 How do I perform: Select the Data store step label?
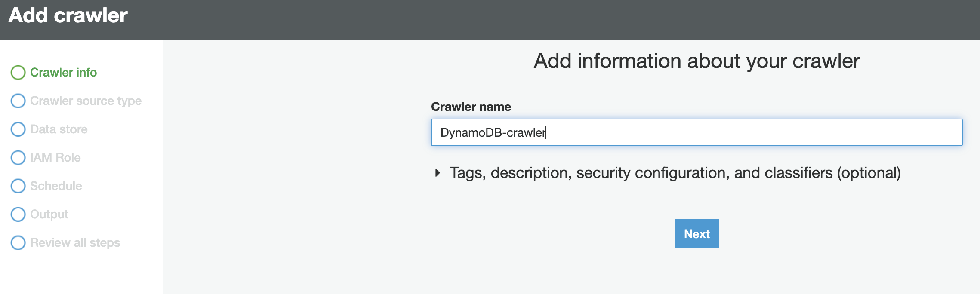(x=59, y=129)
